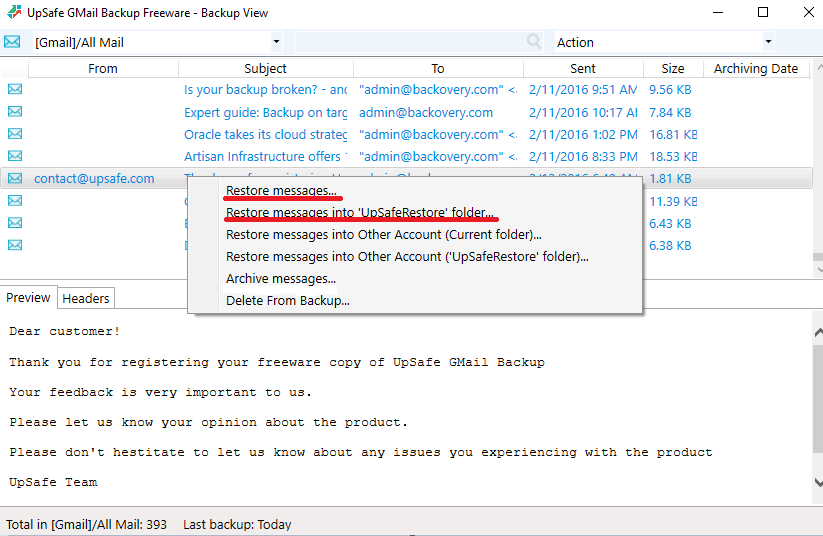This screenshot has width=823, height=536.
Task: Click 'UpSafe Team' signature in preview
Action: click(53, 482)
